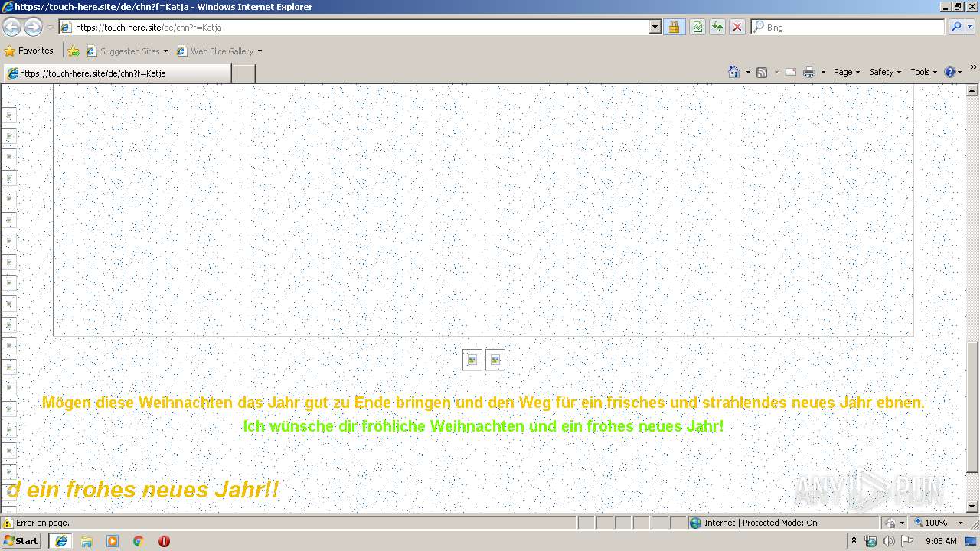Screen dimensions: 980x551
Task: Open a new blank tab
Action: pos(243,73)
